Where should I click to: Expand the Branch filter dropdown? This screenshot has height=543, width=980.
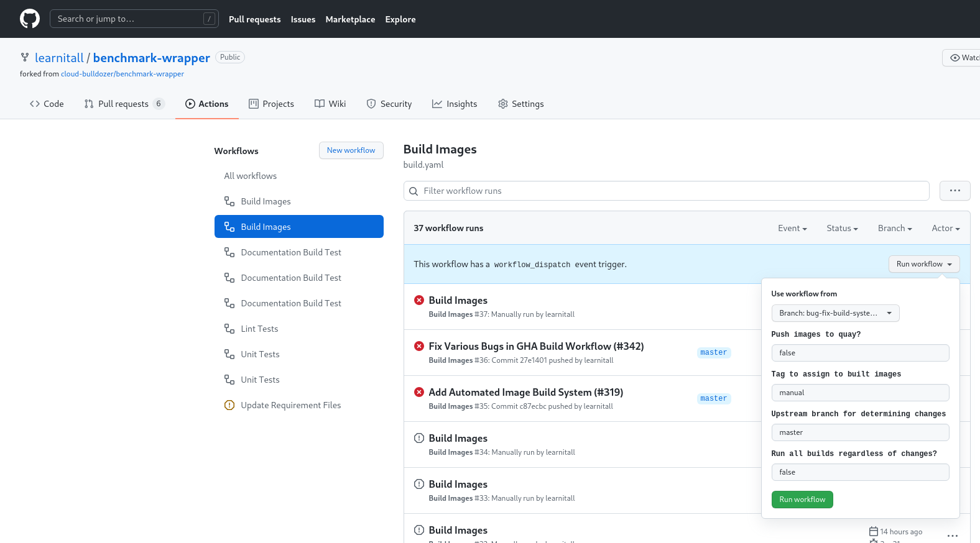[895, 228]
